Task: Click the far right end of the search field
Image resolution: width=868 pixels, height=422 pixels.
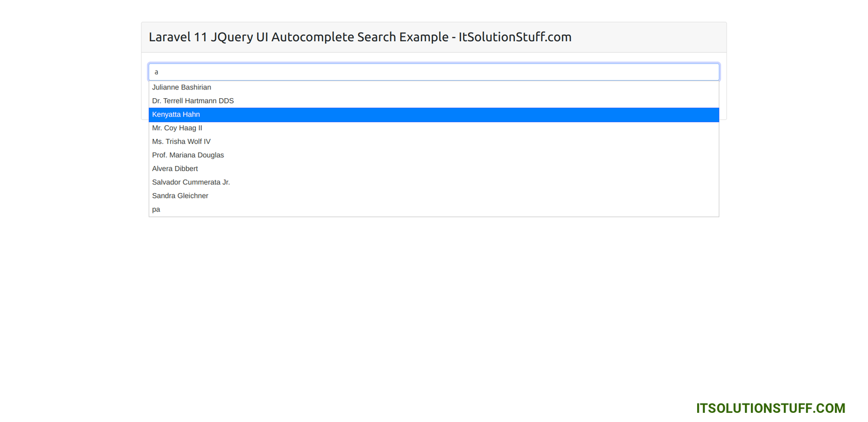Action: [711, 72]
